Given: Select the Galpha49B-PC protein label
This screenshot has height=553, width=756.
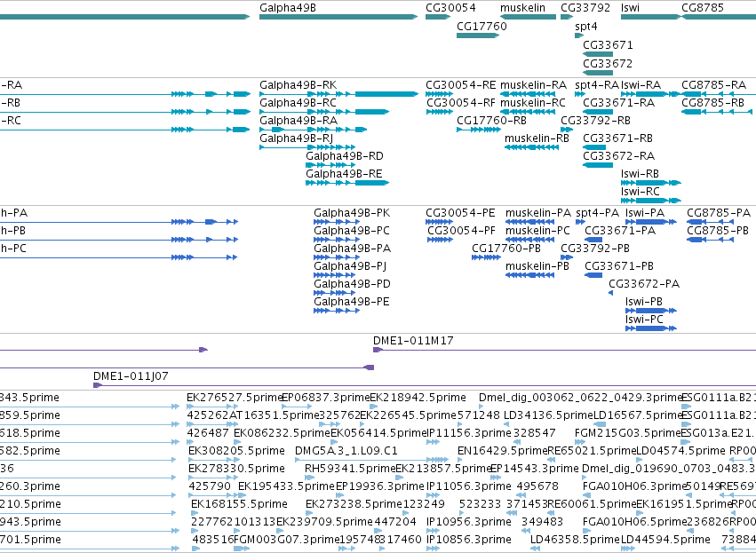Looking at the screenshot, I should click(x=352, y=231).
